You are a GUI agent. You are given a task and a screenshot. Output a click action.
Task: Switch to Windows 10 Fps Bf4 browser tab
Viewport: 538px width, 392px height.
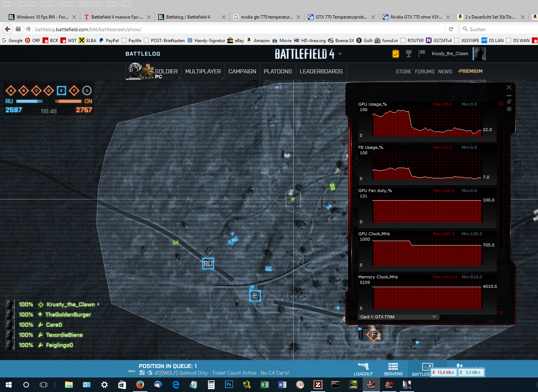point(42,17)
